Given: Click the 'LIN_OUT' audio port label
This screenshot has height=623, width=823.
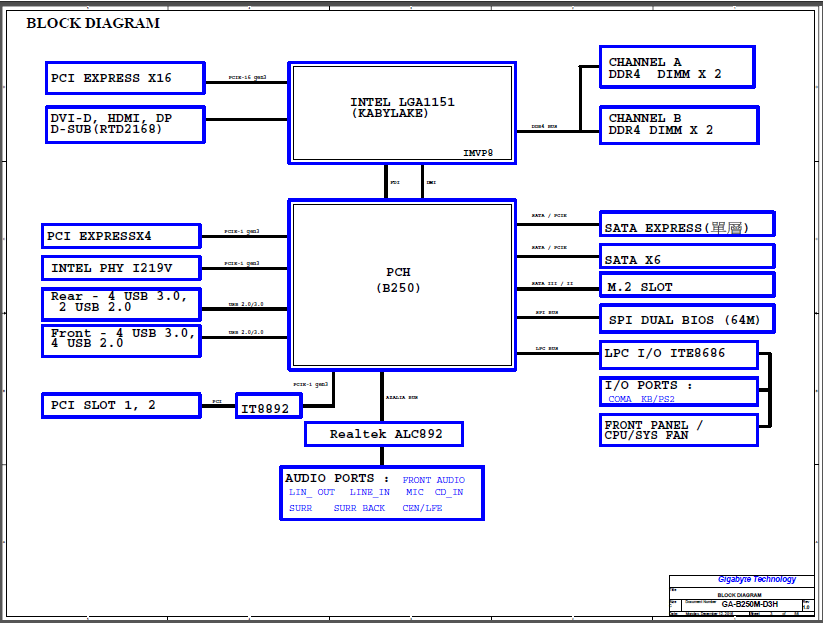Looking at the screenshot, I should pyautogui.click(x=312, y=492).
